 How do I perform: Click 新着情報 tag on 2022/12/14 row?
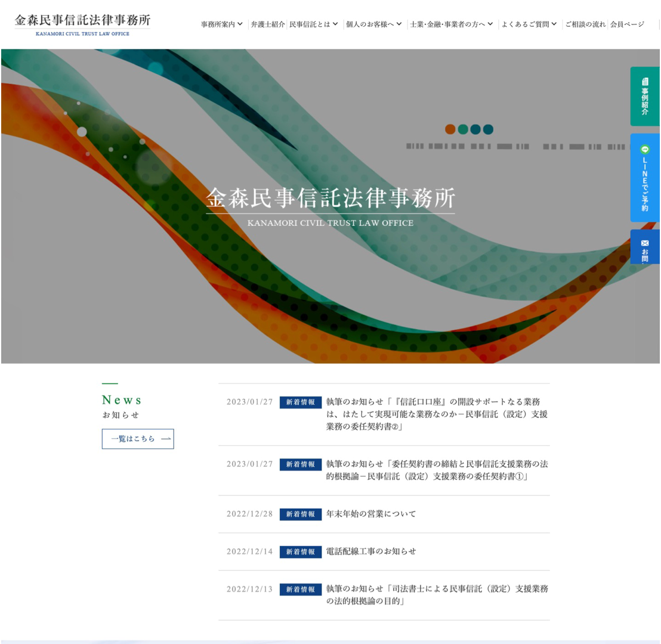[x=301, y=552]
